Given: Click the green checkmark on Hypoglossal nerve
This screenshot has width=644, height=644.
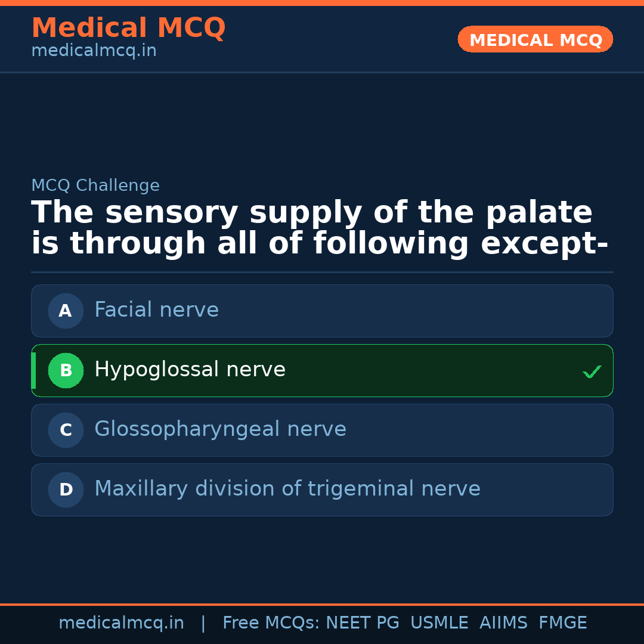Looking at the screenshot, I should click(x=592, y=371).
